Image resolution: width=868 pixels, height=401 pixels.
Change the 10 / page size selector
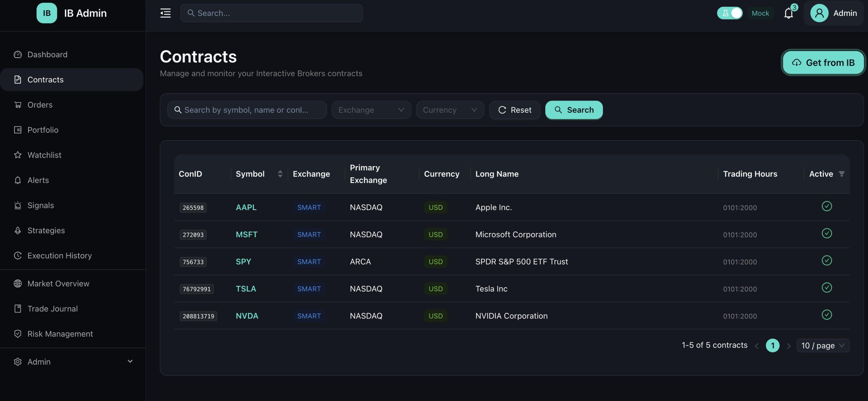point(823,345)
